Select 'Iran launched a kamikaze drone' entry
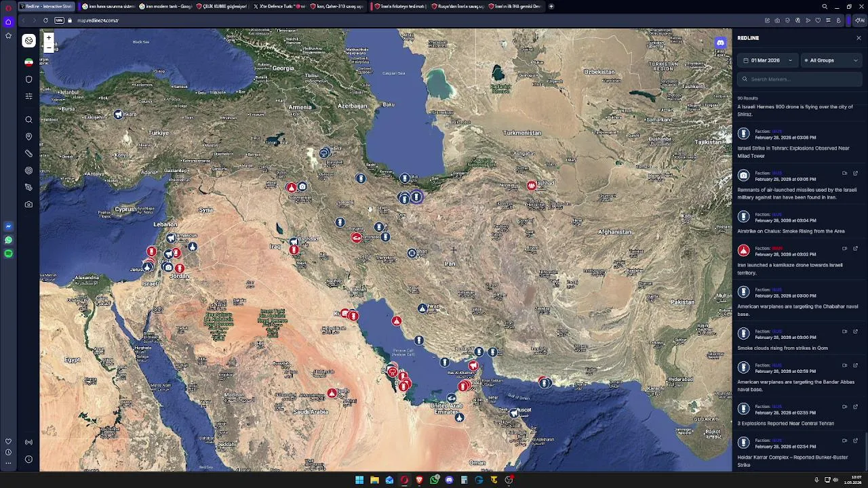The image size is (868, 488). click(x=799, y=260)
